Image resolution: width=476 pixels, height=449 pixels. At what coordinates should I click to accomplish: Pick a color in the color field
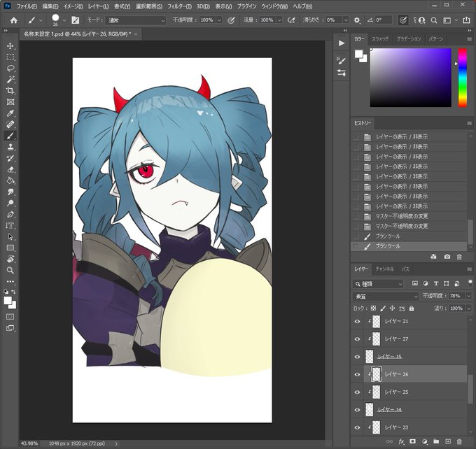click(410, 78)
